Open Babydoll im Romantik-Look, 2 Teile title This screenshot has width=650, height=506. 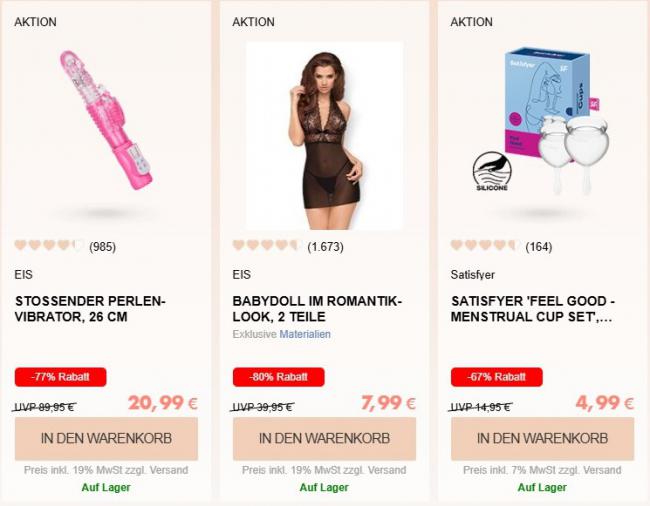(317, 309)
